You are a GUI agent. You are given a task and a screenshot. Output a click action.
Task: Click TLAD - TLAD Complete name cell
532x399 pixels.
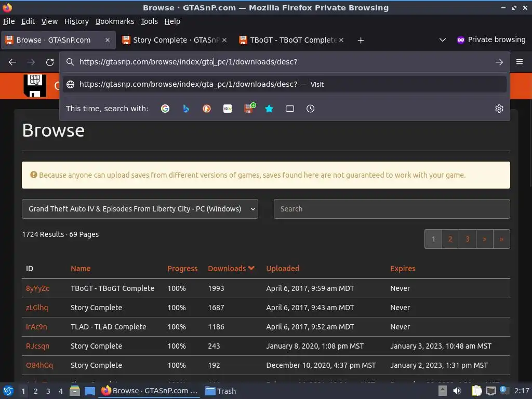[108, 327]
